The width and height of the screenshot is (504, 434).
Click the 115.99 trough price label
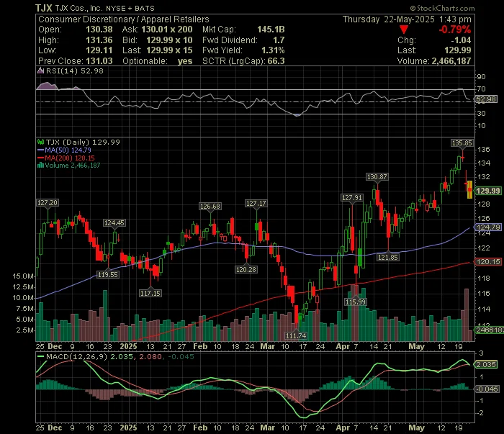click(x=355, y=302)
